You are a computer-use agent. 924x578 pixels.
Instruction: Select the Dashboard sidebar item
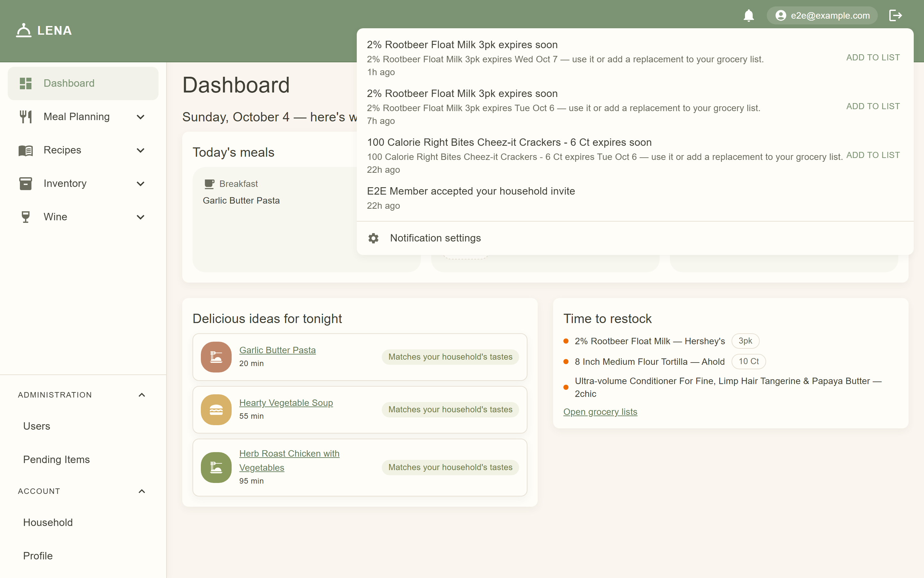[83, 83]
